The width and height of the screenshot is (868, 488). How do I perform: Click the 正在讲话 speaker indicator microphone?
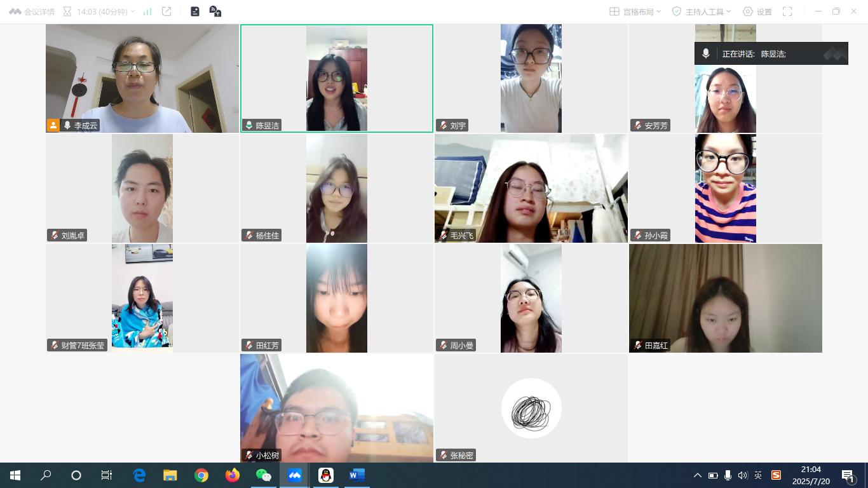click(705, 54)
